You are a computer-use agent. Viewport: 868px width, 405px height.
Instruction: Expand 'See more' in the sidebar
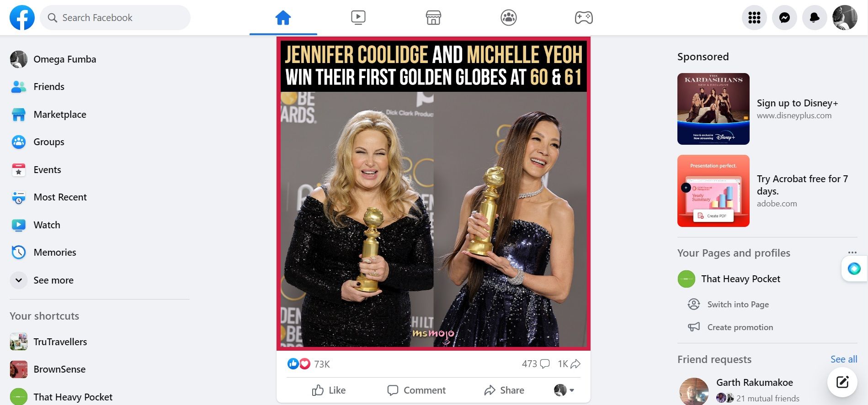53,280
